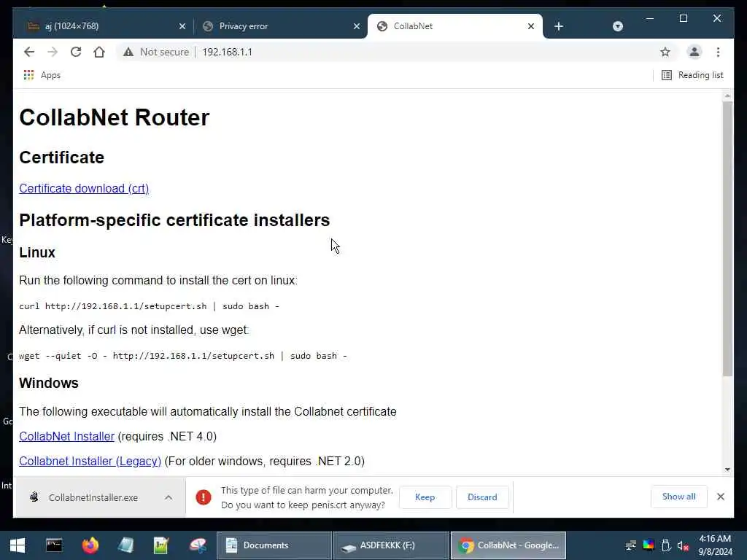Show all downloads
This screenshot has height=560, width=747.
[678, 497]
